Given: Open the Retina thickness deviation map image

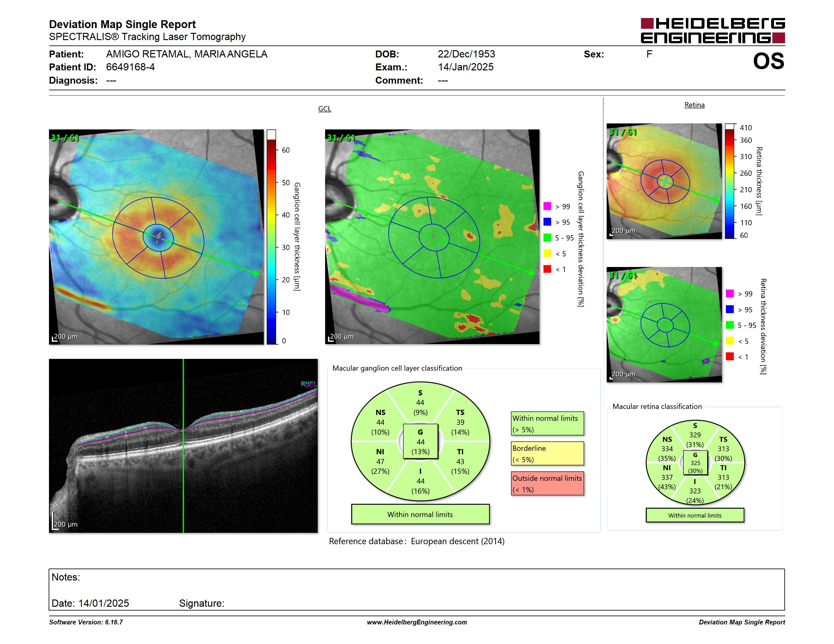Looking at the screenshot, I should point(664,325).
